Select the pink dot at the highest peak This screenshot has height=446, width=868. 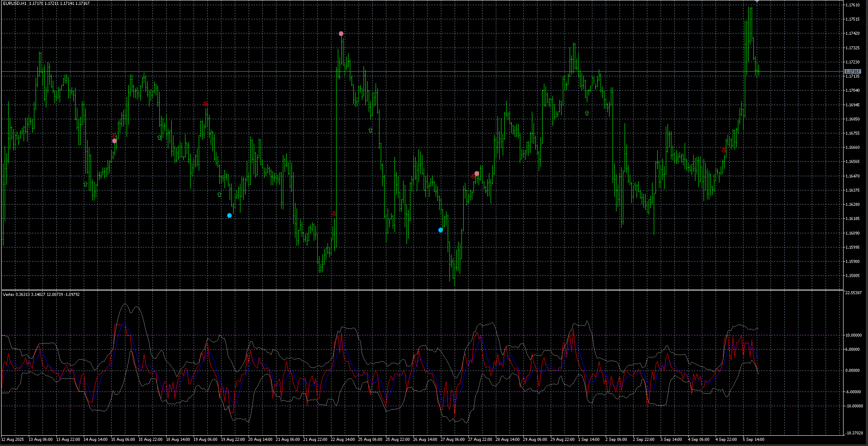[x=341, y=33]
